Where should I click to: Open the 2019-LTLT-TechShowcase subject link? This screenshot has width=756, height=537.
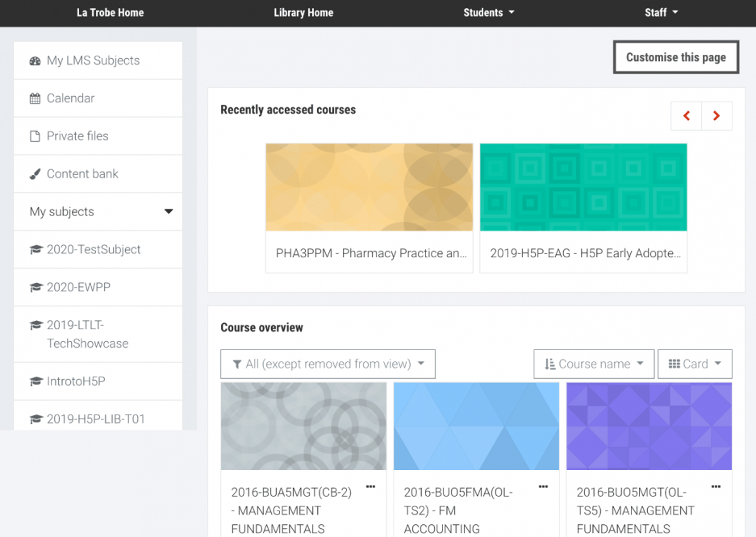[87, 335]
